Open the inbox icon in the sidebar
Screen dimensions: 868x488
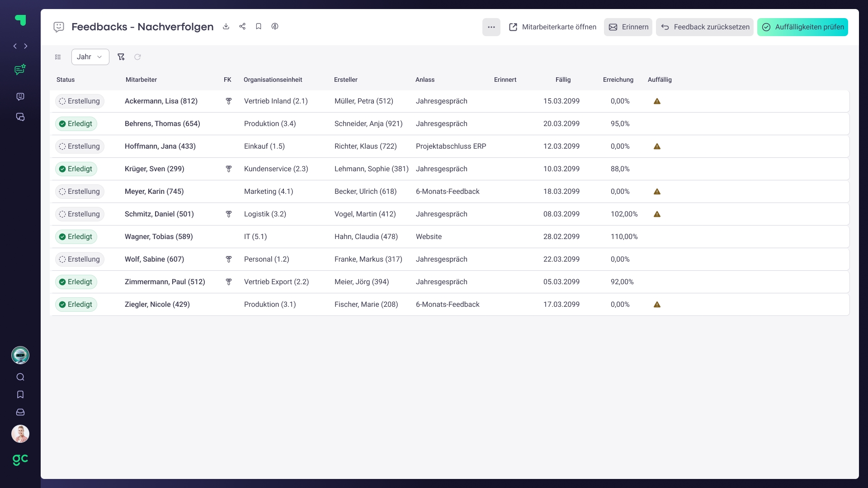(20, 413)
